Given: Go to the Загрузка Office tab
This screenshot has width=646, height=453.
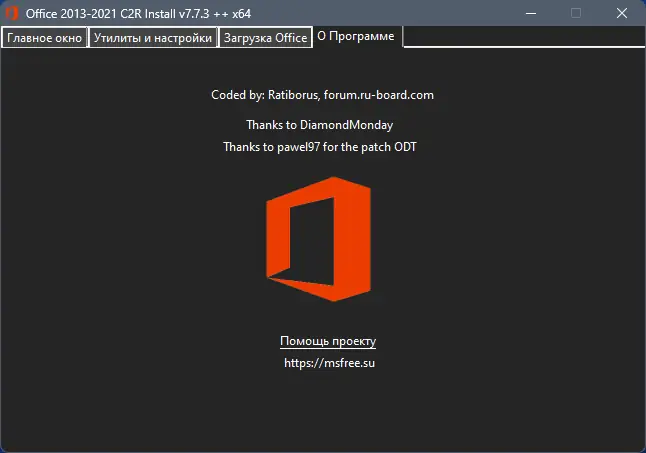Looking at the screenshot, I should [x=265, y=38].
